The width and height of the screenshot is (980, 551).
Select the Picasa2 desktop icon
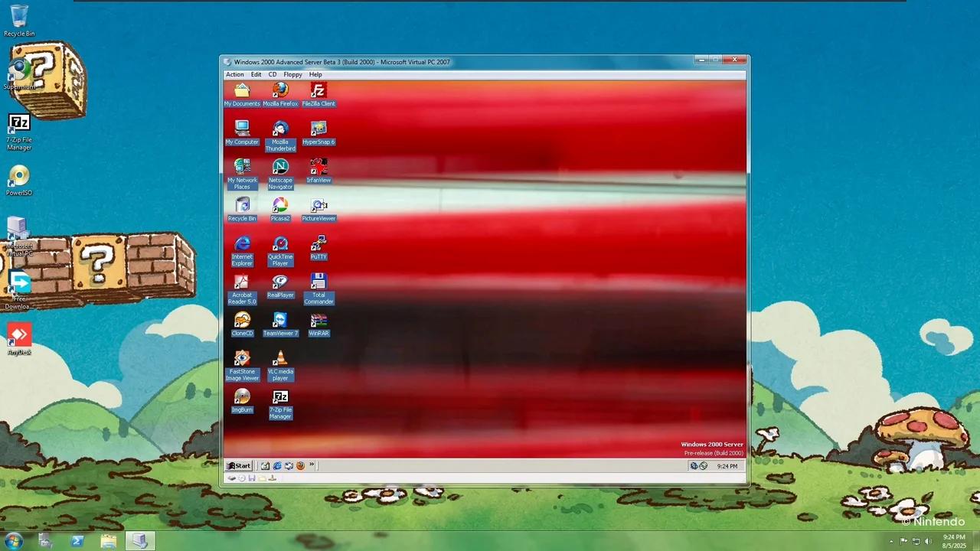pyautogui.click(x=280, y=210)
